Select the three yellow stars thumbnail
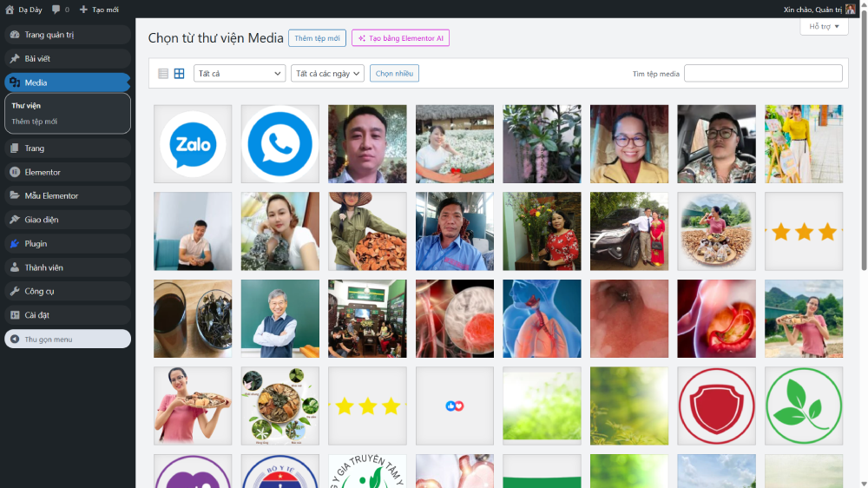 click(367, 406)
